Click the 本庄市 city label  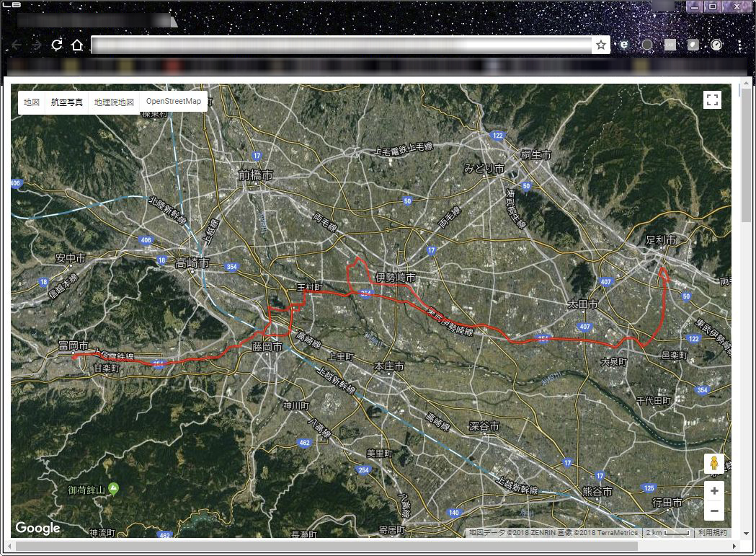pyautogui.click(x=388, y=366)
